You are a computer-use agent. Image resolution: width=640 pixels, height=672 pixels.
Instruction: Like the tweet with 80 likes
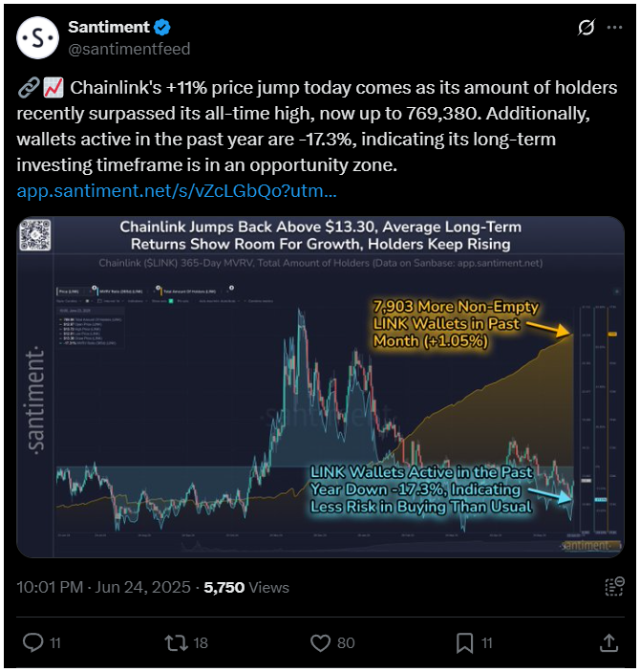(x=332, y=643)
